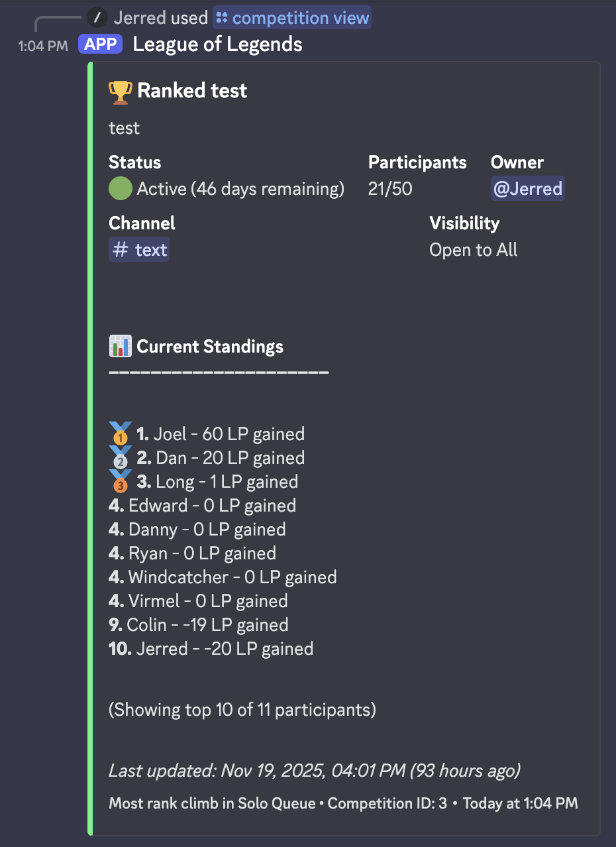Viewport: 616px width, 847px height.
Task: Click the green Active status dot
Action: [119, 188]
